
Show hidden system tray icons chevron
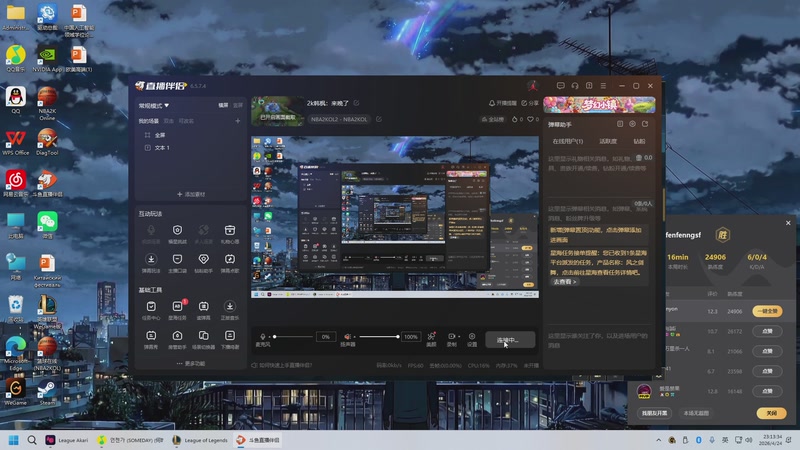[659, 440]
